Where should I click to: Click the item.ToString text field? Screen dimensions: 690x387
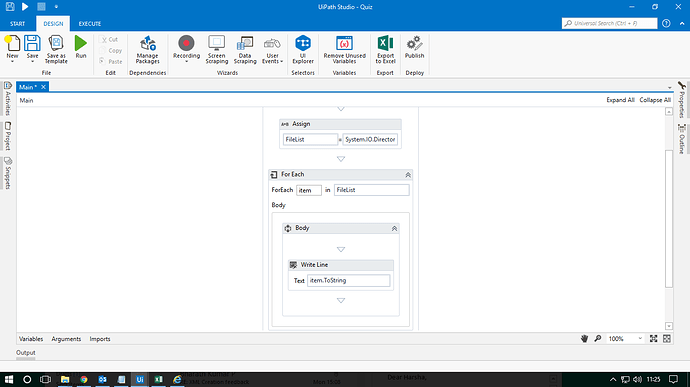tap(348, 280)
